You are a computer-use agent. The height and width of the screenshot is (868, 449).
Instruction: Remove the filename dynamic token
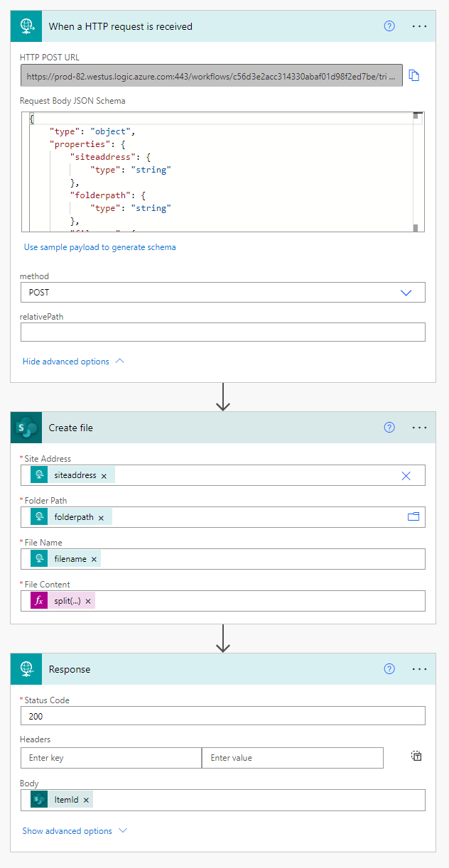(x=94, y=560)
